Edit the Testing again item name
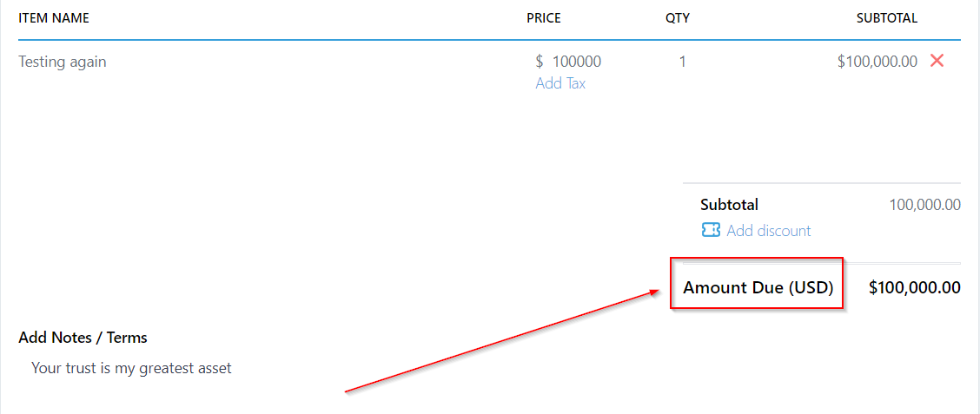Screen dimensions: 980x414 (x=63, y=62)
